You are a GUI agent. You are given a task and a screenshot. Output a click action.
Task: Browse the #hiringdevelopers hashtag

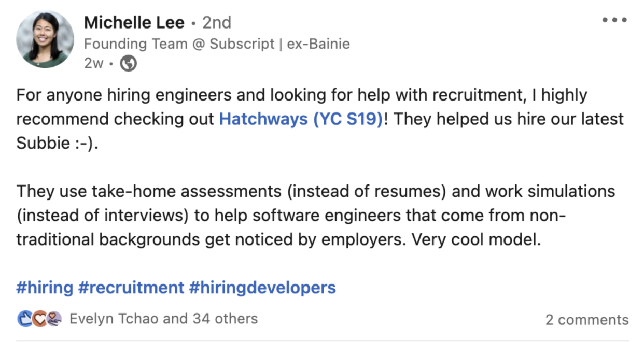(x=262, y=288)
